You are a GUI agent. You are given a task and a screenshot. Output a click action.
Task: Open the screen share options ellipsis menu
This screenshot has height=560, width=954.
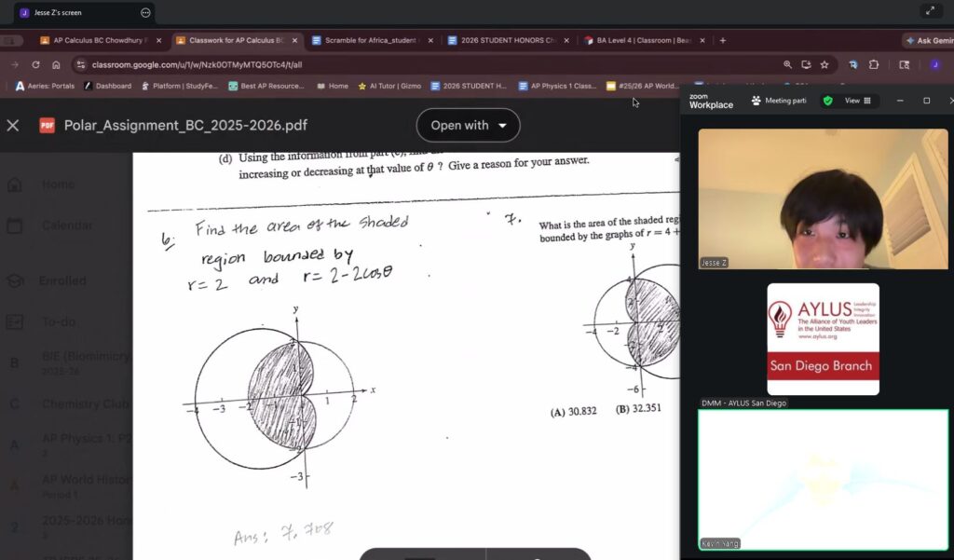[145, 12]
